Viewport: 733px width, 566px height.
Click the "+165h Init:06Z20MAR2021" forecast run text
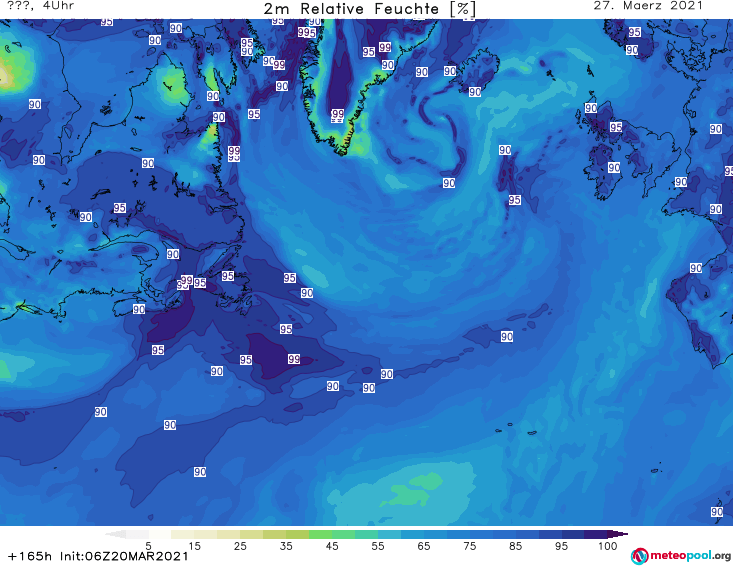(x=98, y=556)
